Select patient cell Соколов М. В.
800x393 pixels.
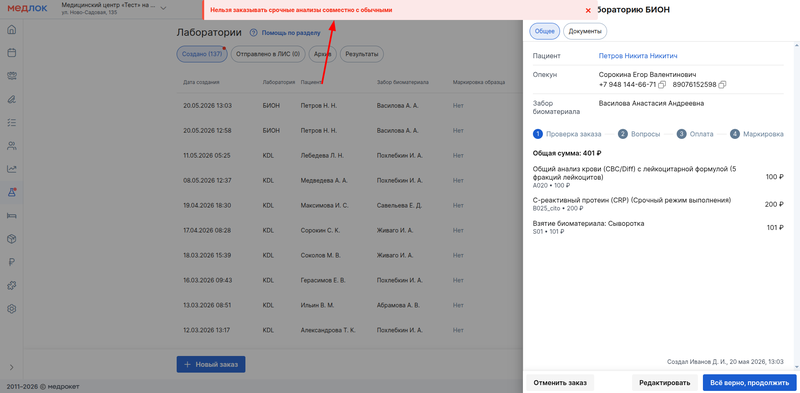point(320,255)
